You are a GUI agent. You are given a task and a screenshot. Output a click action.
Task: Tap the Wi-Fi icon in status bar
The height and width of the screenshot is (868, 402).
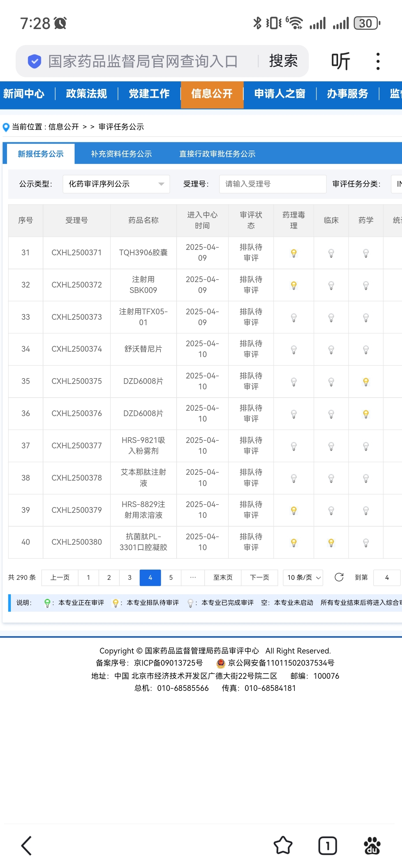[294, 23]
